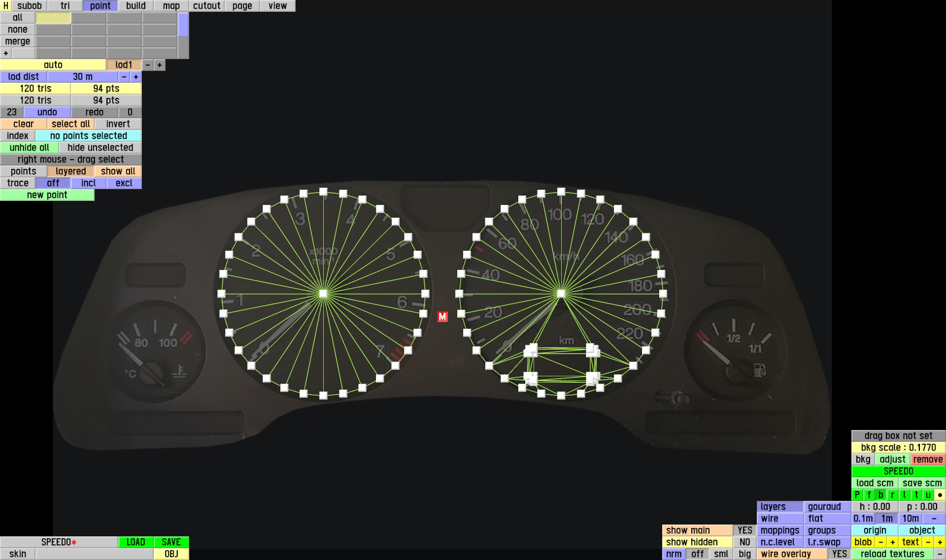
Task: Decrease lod dist with minus
Action: [124, 77]
